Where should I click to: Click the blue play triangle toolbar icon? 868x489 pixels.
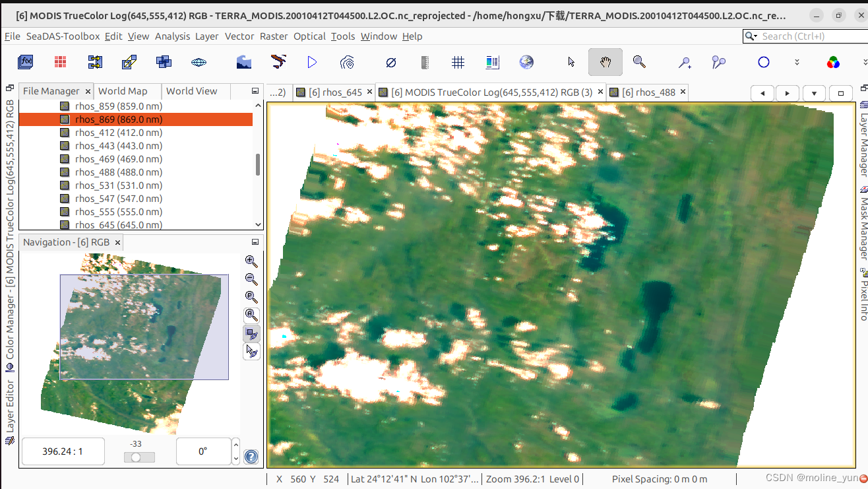click(x=312, y=62)
